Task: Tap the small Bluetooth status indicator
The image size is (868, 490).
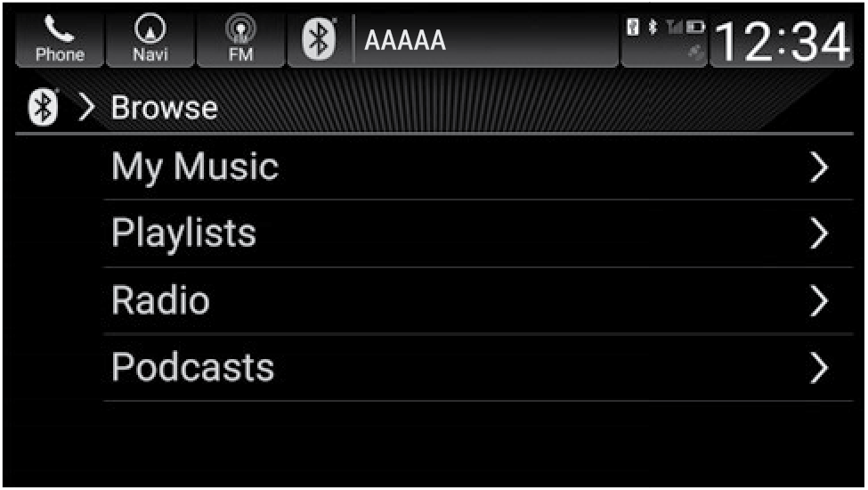Action: (652, 27)
